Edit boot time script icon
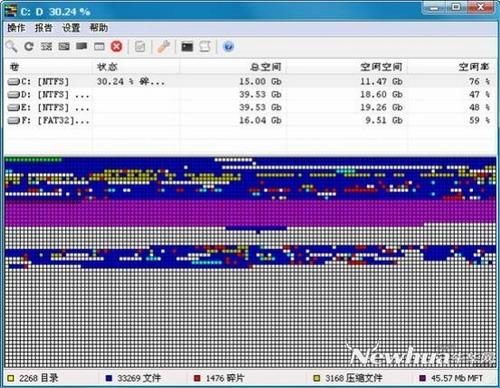Viewport: 500px width, 388px height. (x=205, y=47)
